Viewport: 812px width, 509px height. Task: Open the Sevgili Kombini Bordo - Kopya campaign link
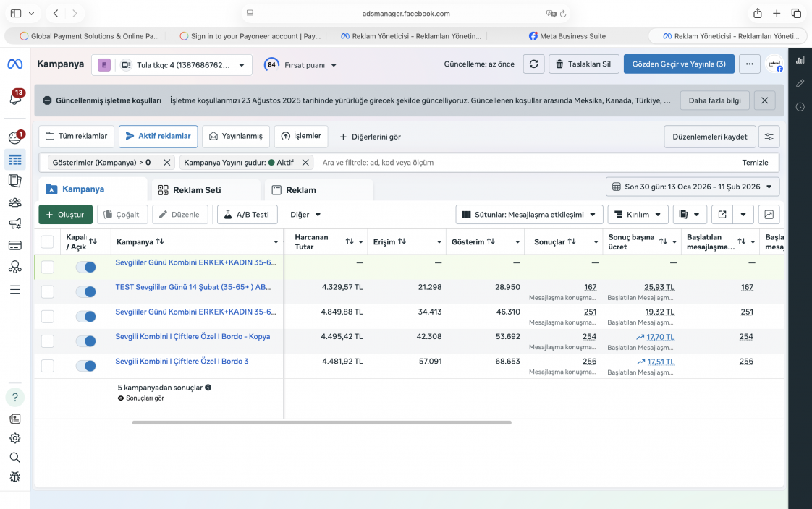click(x=193, y=336)
